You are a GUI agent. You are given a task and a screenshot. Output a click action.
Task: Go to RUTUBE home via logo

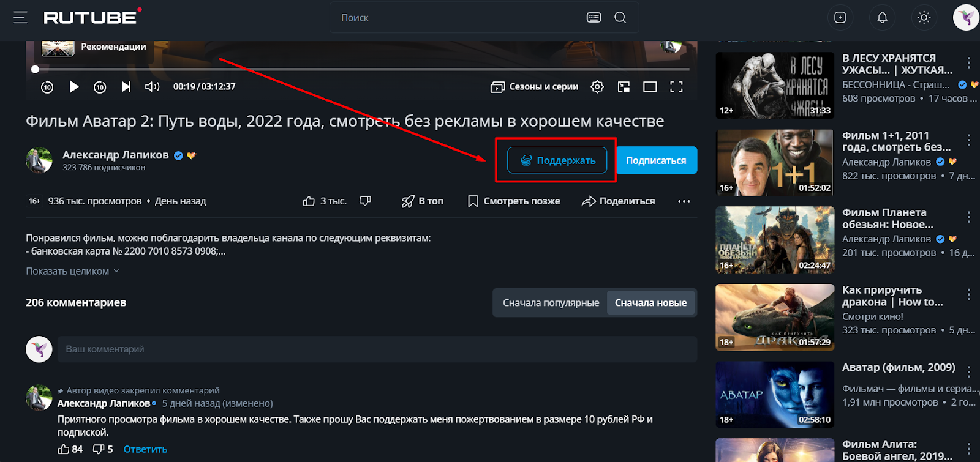coord(92,17)
